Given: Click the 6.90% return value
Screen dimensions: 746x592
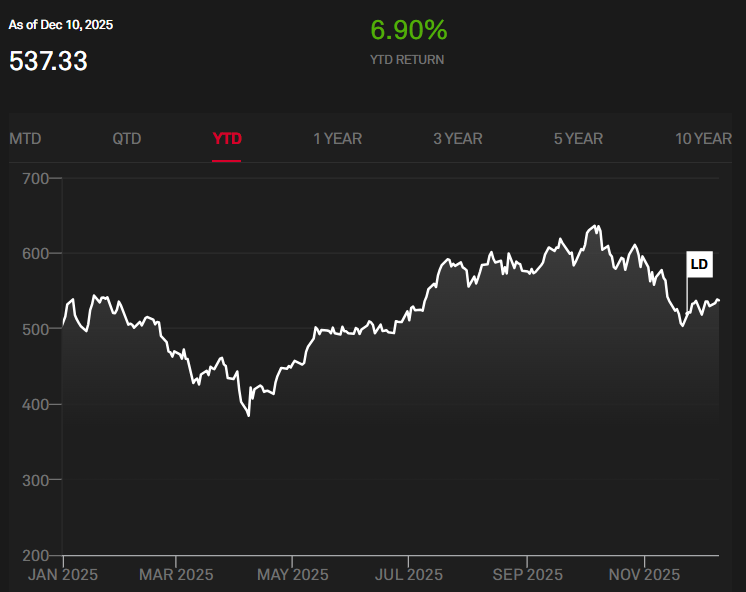Looking at the screenshot, I should point(408,31).
